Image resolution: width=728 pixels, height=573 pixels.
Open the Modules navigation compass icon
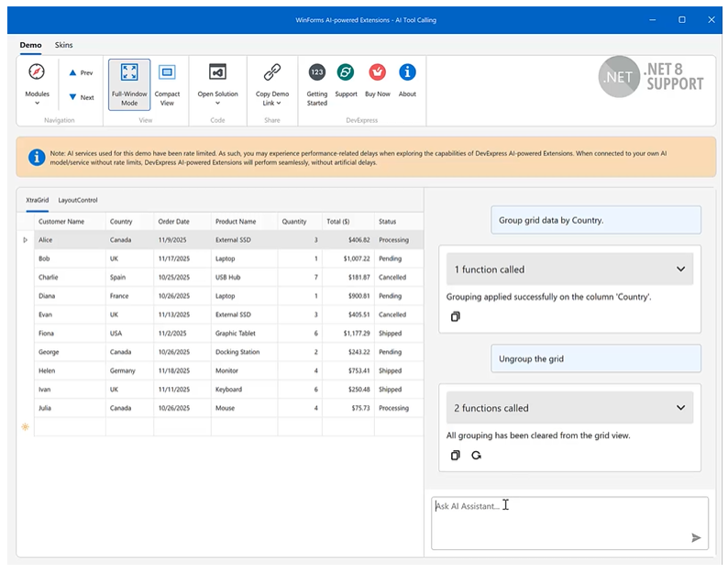coord(37,72)
